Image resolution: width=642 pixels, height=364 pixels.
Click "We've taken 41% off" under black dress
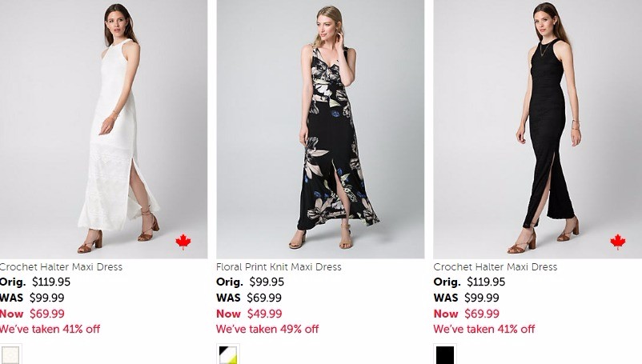click(484, 329)
